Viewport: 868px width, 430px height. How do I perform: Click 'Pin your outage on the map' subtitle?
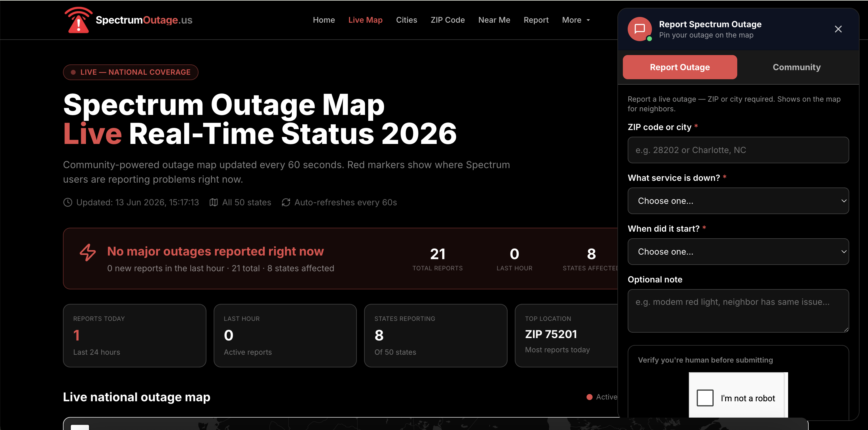(706, 35)
